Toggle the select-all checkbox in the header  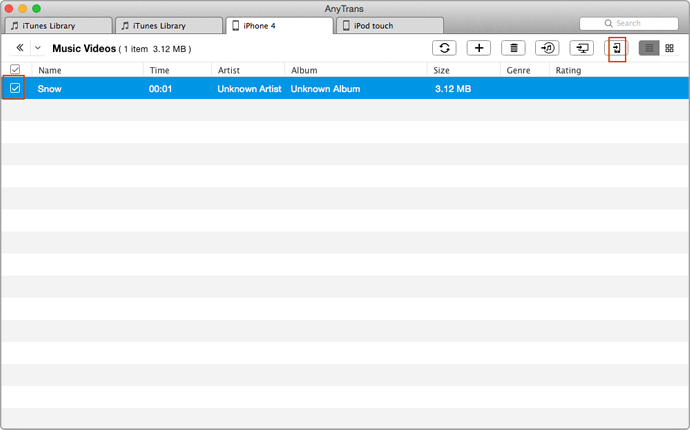point(15,70)
